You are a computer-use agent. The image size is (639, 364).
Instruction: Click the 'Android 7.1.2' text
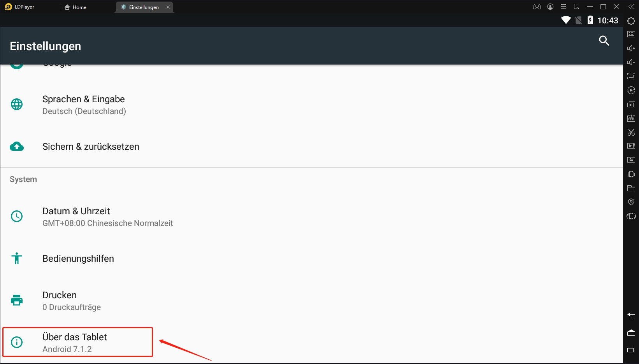(x=67, y=349)
